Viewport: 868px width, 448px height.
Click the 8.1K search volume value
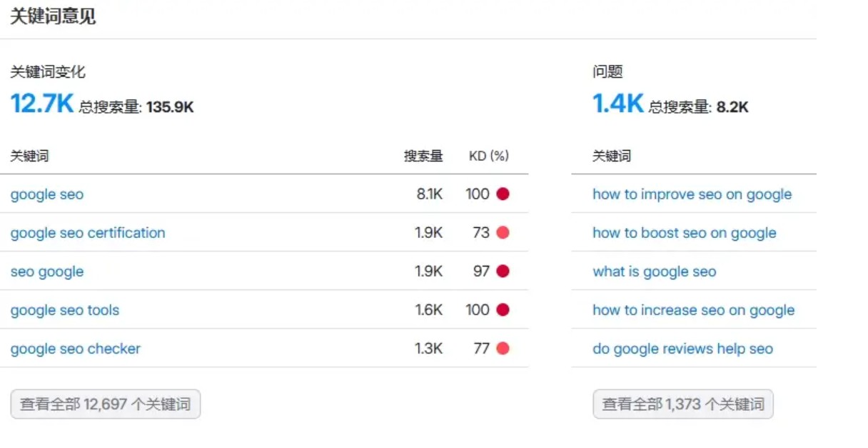pos(430,194)
